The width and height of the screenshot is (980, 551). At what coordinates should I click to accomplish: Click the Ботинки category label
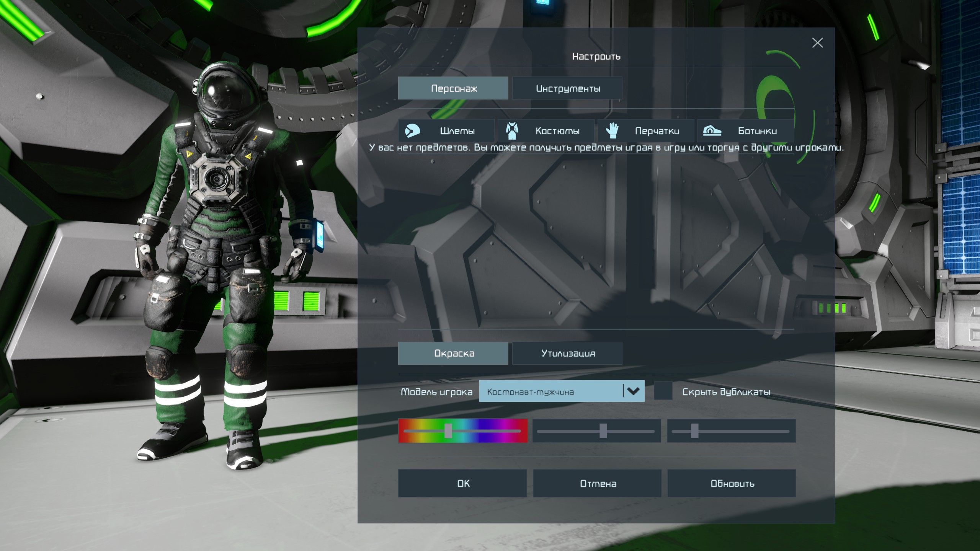pos(757,131)
